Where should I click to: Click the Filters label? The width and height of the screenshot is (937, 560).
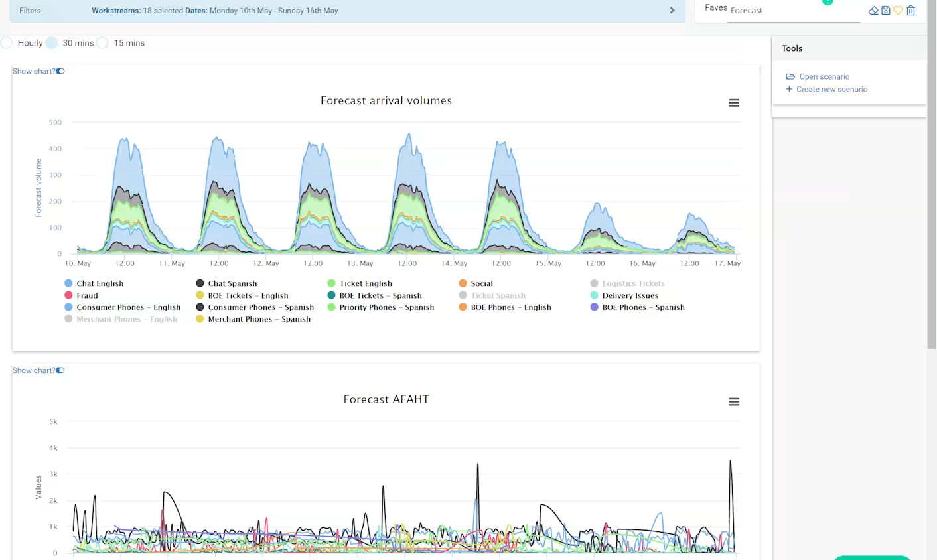pos(30,11)
